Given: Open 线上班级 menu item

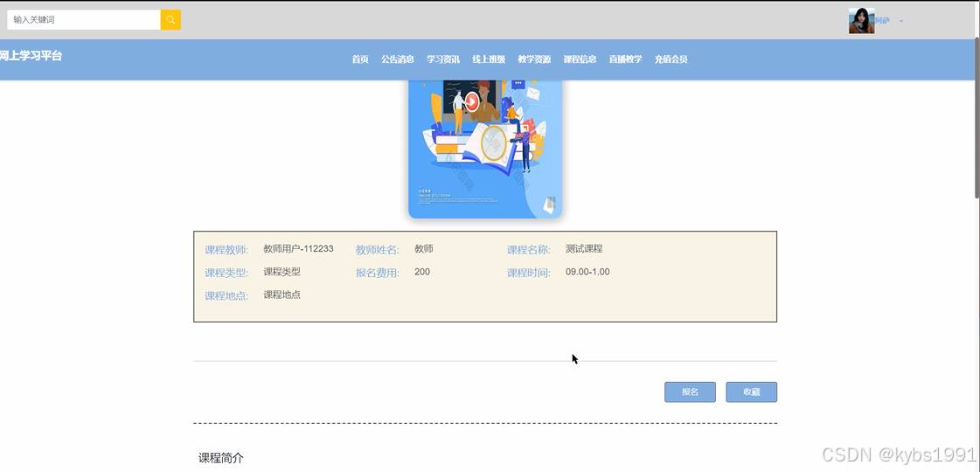Looking at the screenshot, I should pyautogui.click(x=489, y=59).
